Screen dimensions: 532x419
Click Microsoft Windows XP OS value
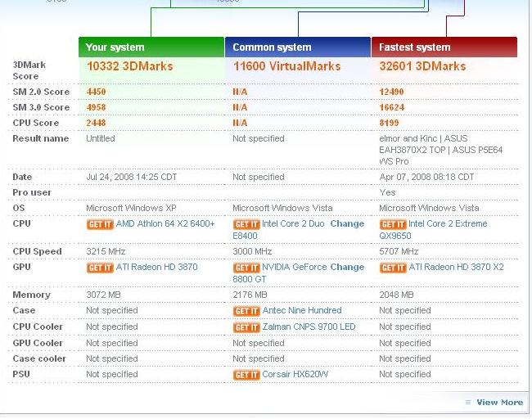pos(131,208)
